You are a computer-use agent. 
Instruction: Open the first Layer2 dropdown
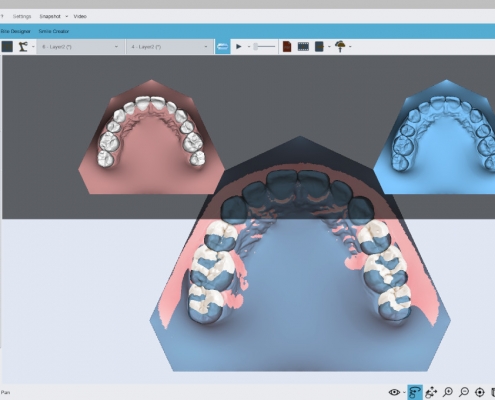click(79, 47)
